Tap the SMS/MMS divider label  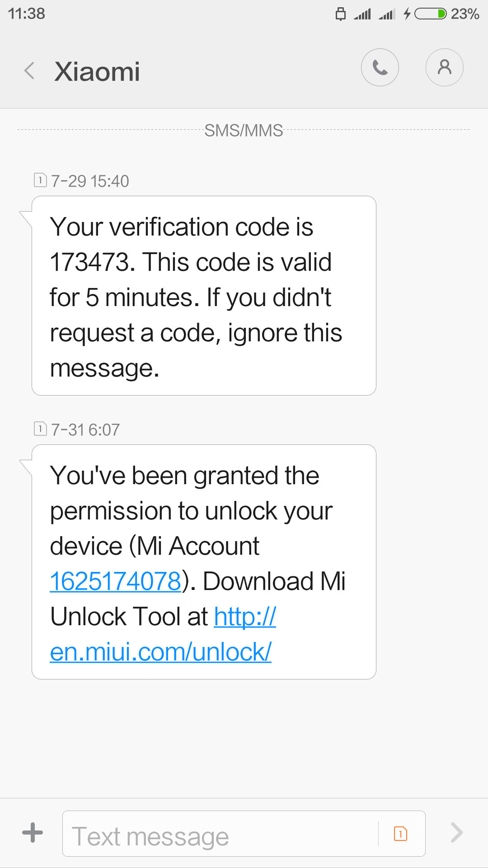point(244,130)
